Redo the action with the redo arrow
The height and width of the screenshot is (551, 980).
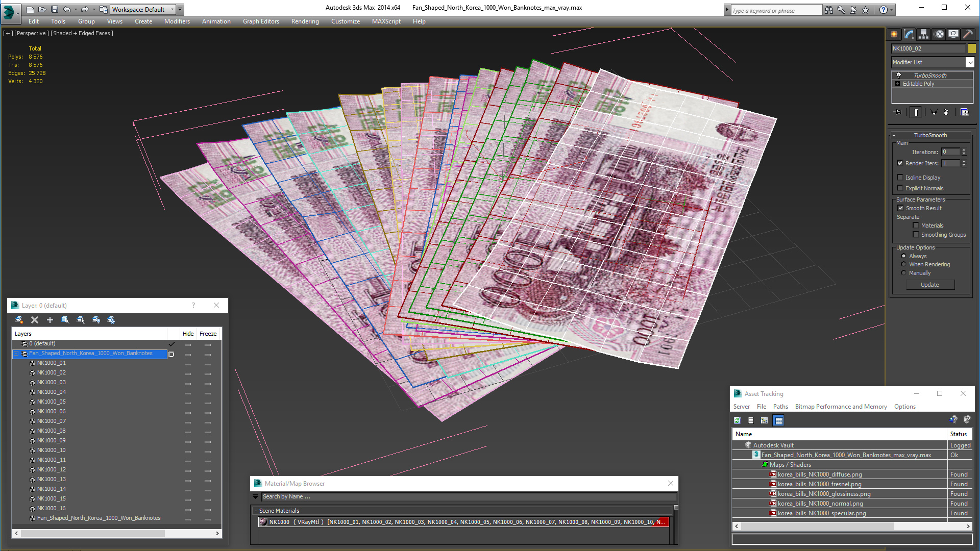pyautogui.click(x=85, y=9)
